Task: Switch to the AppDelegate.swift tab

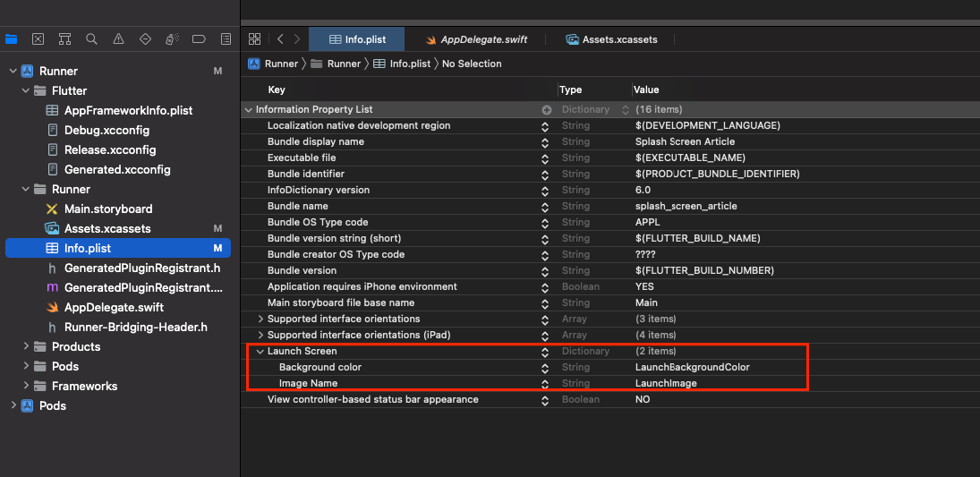Action: (x=475, y=39)
